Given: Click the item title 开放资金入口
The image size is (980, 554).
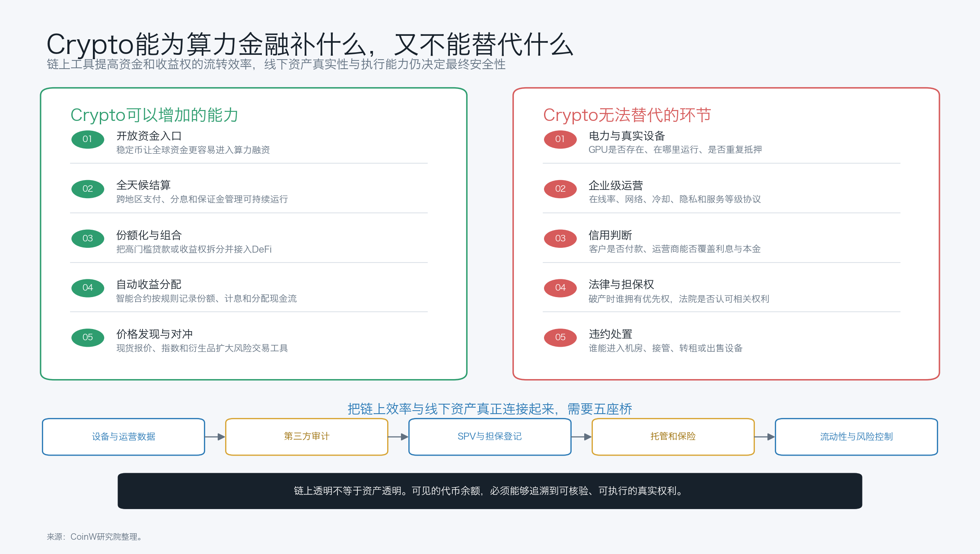Looking at the screenshot, I should point(149,136).
